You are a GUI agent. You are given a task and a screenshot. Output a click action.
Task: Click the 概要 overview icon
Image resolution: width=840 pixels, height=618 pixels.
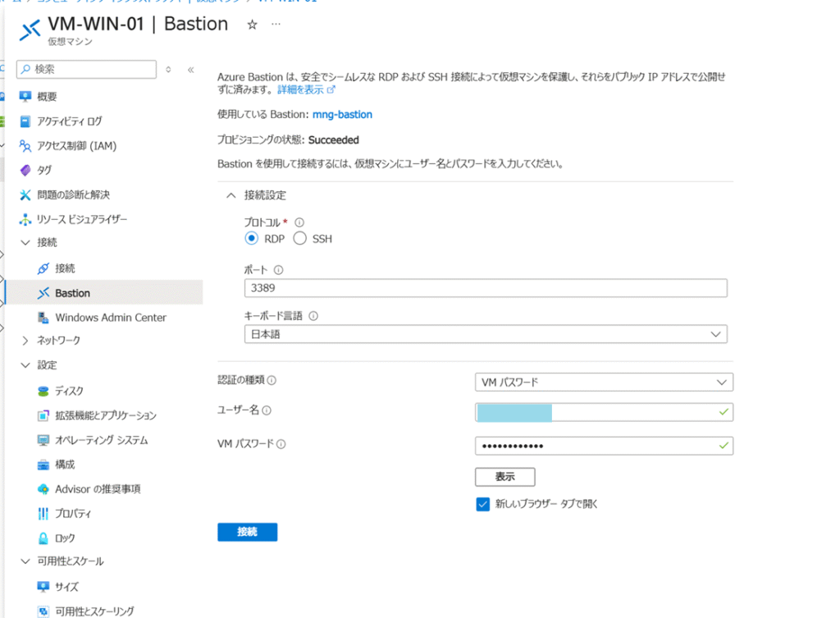tap(25, 97)
